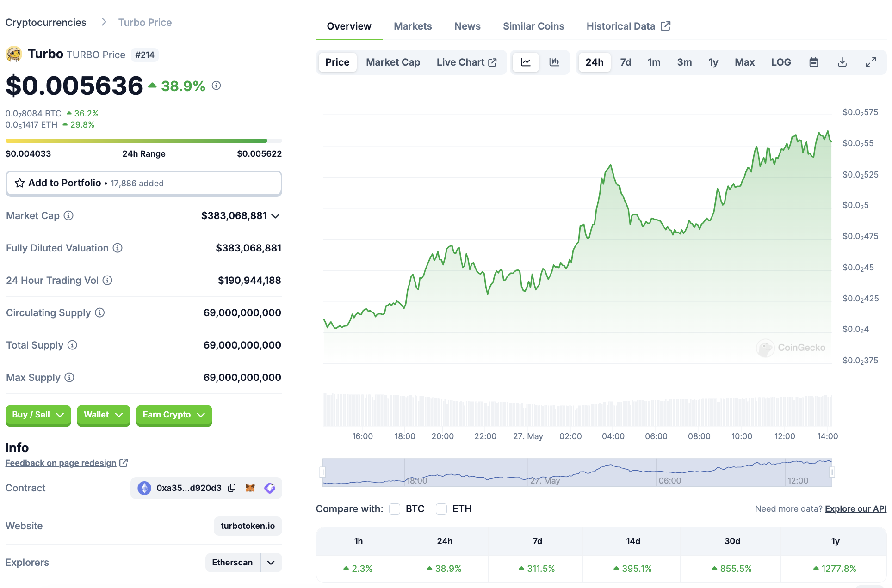
Task: Open the turbotoken.io website link
Action: [248, 526]
